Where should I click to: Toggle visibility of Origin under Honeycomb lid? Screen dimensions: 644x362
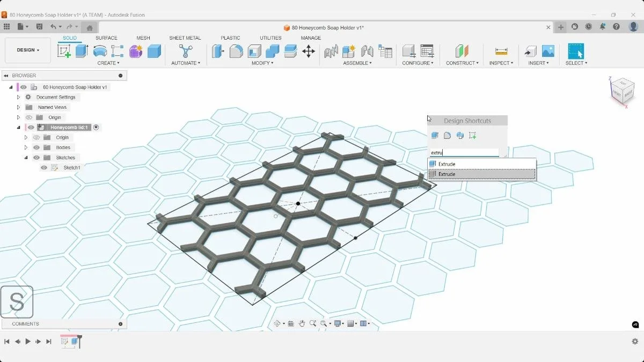click(36, 138)
